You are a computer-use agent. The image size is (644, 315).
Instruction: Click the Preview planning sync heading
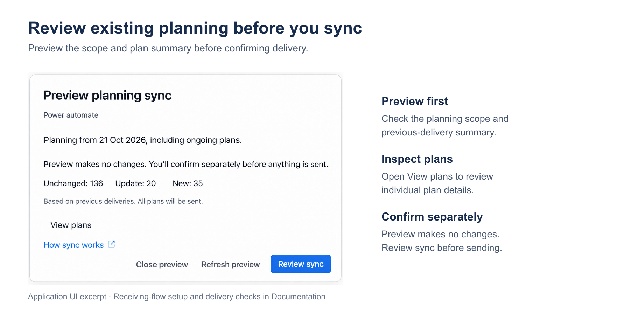pos(107,96)
